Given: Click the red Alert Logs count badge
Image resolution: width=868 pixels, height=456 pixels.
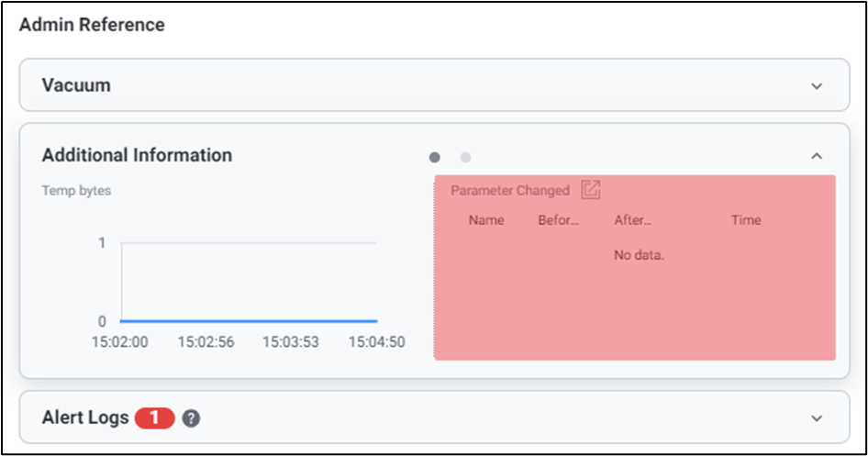Looking at the screenshot, I should pyautogui.click(x=154, y=418).
